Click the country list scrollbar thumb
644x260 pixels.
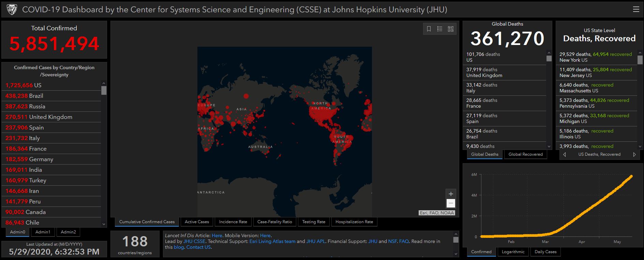[104, 90]
